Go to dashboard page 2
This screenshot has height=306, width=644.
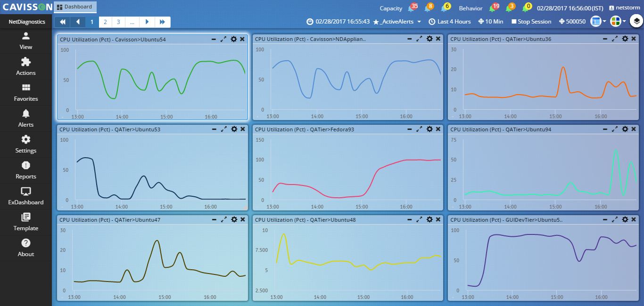pos(105,22)
